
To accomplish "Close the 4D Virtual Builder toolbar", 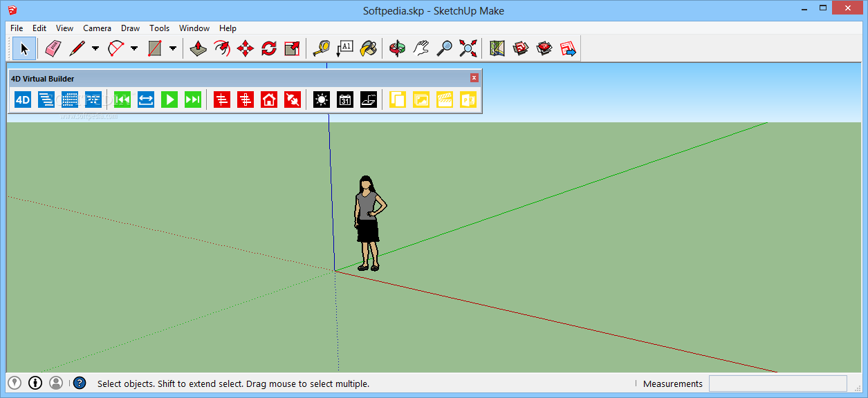I will 474,78.
